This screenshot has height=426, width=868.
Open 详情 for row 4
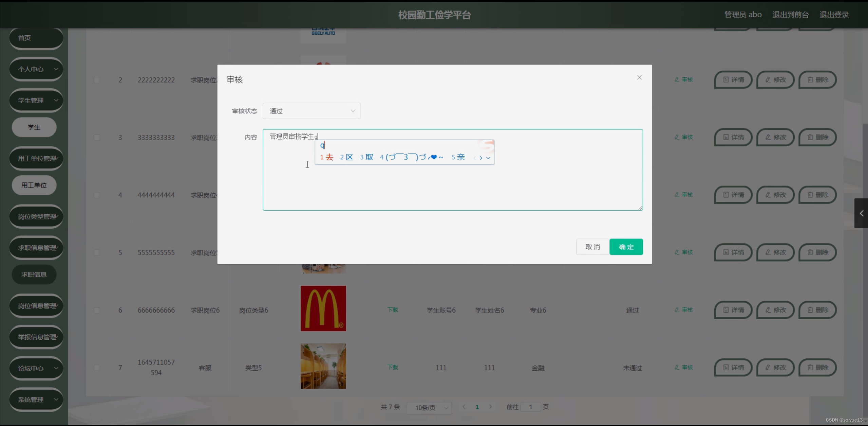click(x=733, y=195)
